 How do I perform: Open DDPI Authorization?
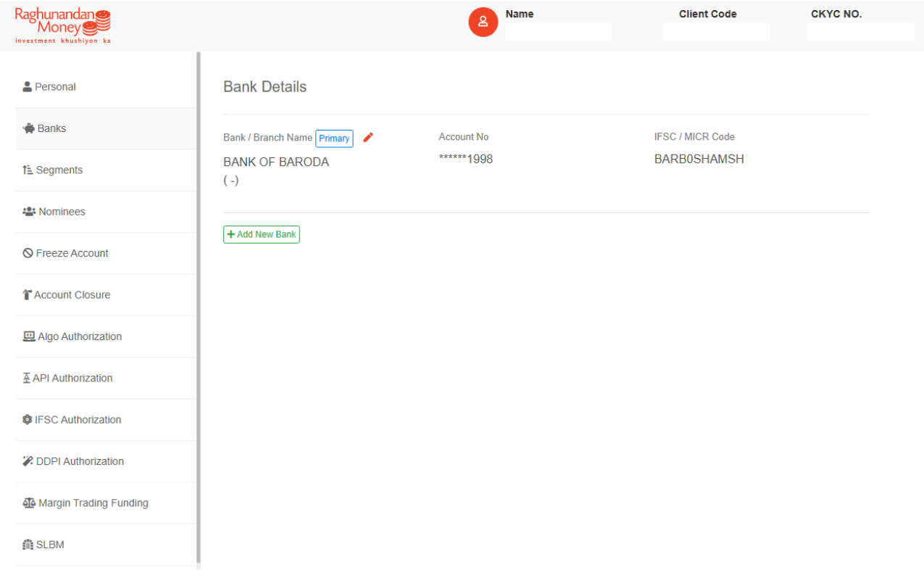[106, 461]
